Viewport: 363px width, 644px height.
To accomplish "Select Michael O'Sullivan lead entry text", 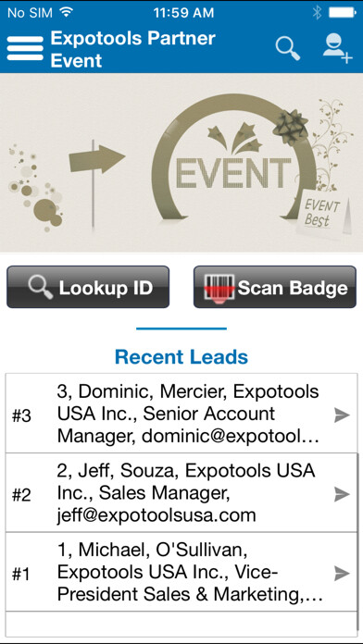I will (x=190, y=573).
